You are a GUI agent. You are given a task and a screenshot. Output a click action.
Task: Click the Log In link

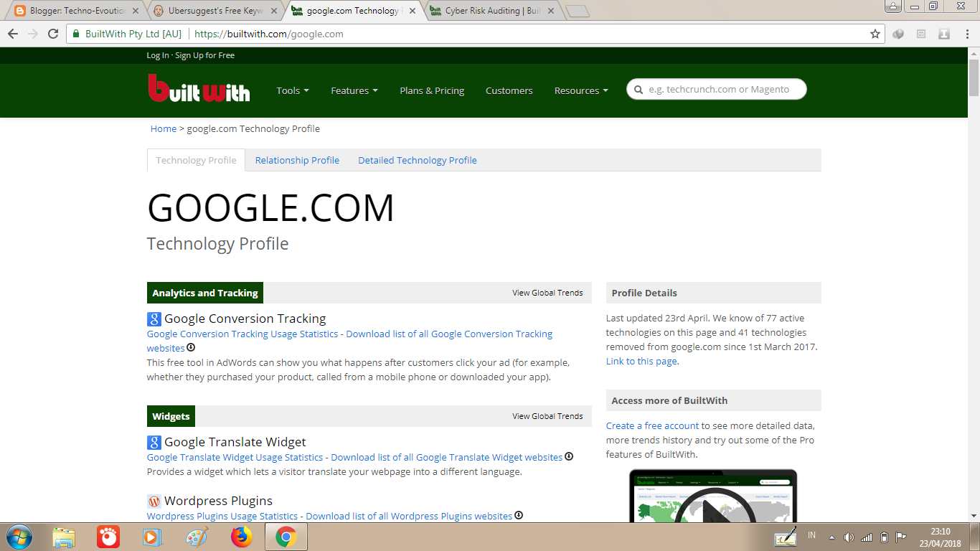158,55
